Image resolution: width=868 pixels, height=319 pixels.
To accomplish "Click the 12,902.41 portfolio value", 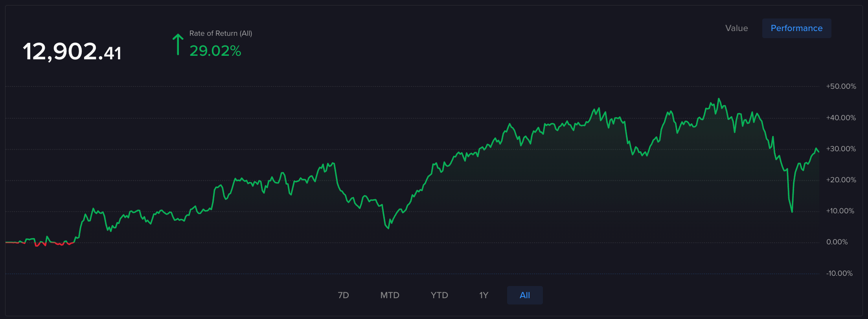I will tap(72, 52).
